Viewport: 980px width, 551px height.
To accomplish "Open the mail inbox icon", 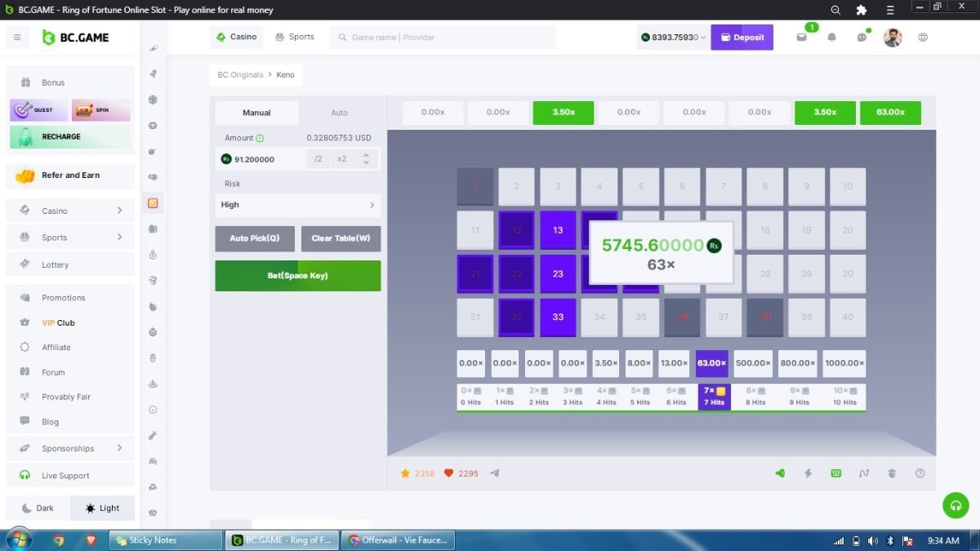I will (801, 38).
